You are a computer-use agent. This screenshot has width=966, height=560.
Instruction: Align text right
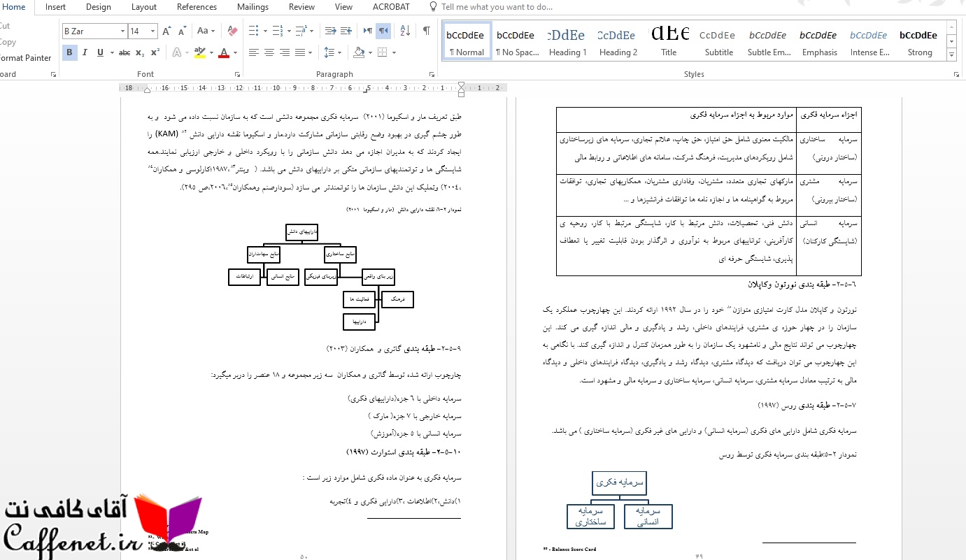click(x=285, y=52)
